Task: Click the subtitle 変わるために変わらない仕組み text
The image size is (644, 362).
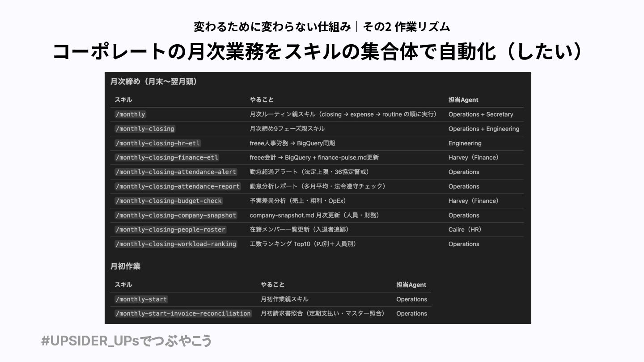Action: coord(272,26)
